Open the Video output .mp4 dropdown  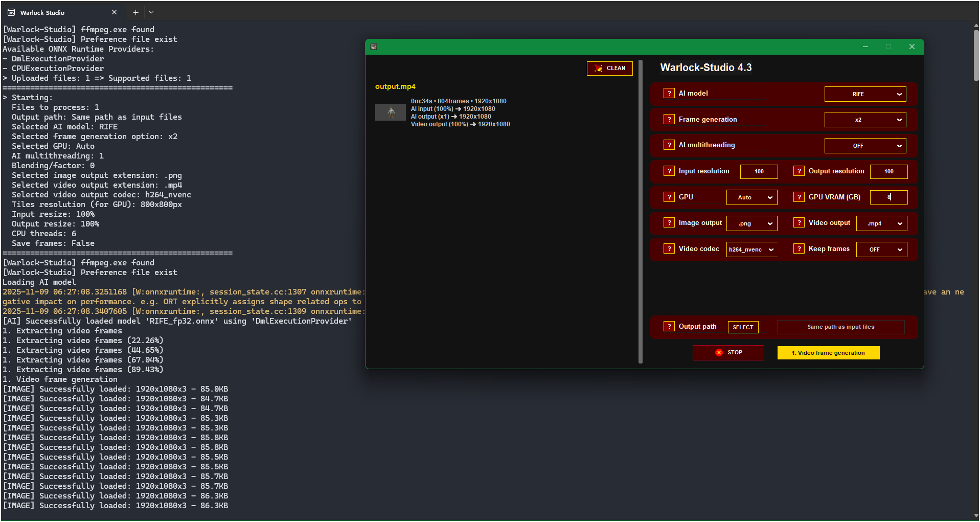point(881,223)
